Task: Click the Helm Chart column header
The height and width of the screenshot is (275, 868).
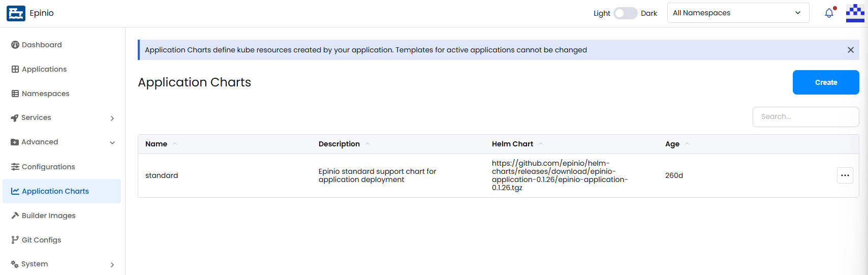Action: pos(512,144)
